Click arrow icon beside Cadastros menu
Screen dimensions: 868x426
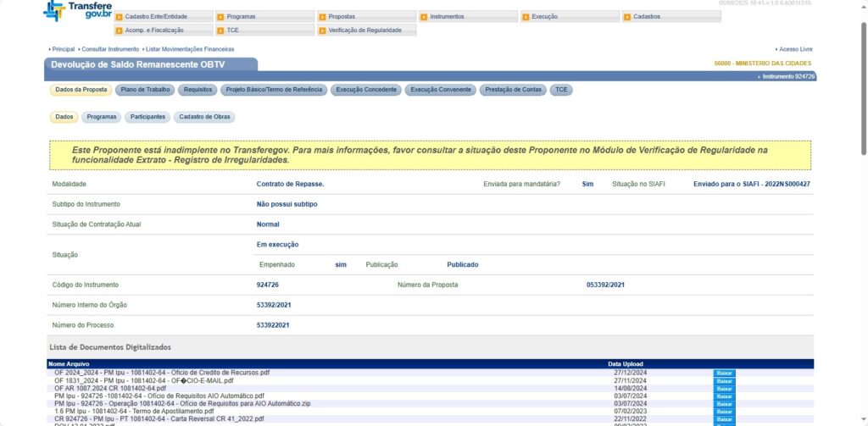[627, 17]
